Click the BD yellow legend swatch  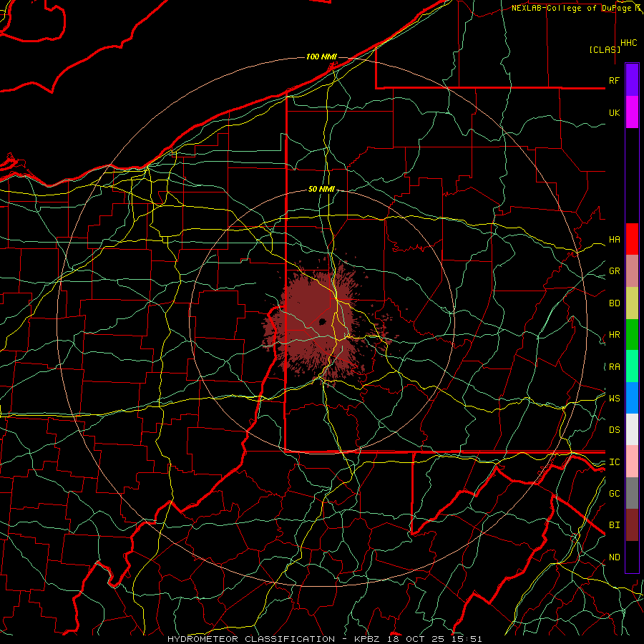click(632, 303)
